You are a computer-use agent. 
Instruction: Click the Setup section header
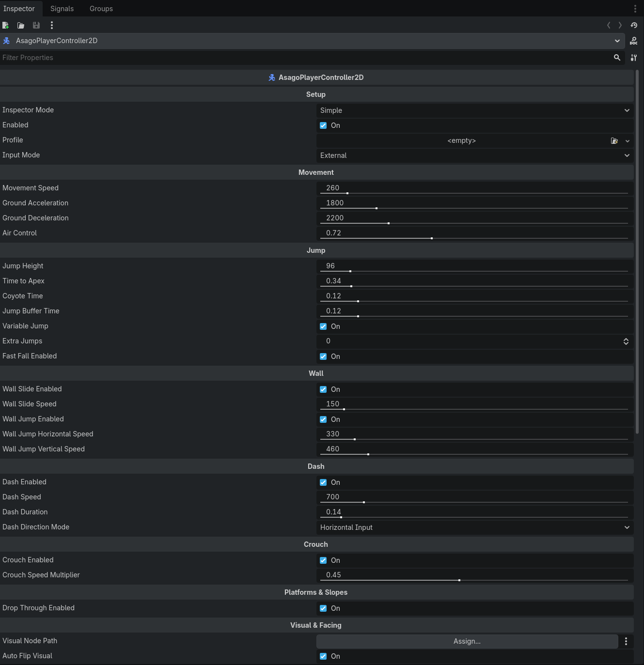tap(316, 94)
